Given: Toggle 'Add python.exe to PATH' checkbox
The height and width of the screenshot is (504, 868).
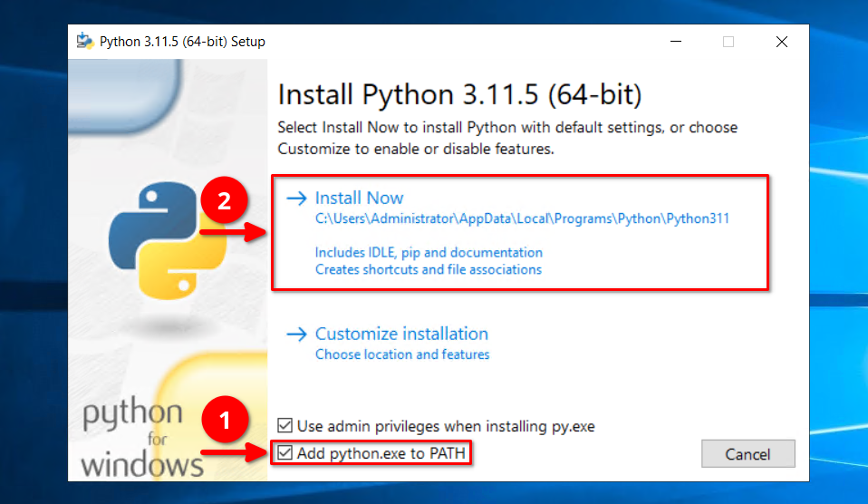Looking at the screenshot, I should (x=285, y=452).
